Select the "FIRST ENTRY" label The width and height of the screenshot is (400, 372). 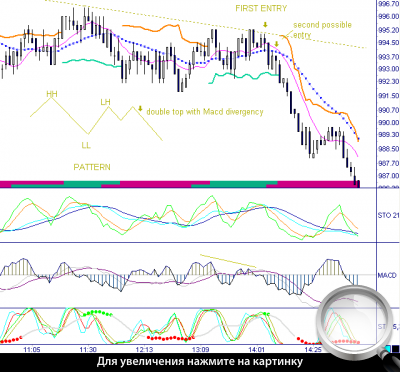coord(261,9)
